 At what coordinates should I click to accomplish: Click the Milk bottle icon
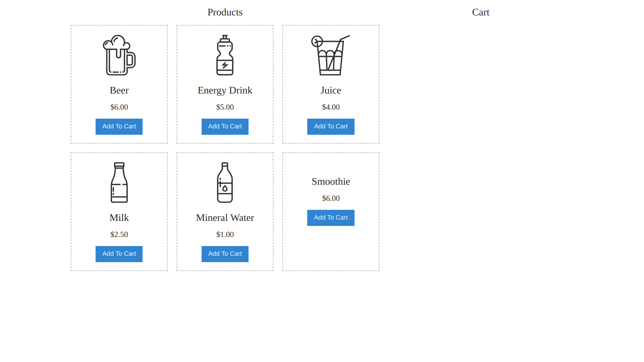tap(119, 183)
